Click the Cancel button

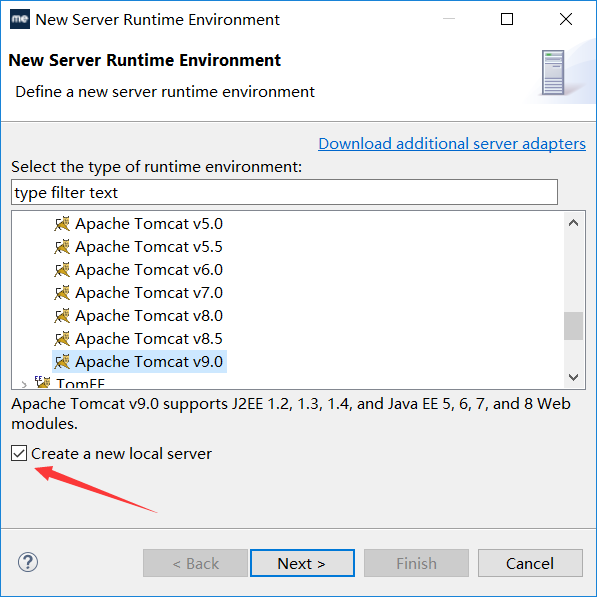point(530,563)
